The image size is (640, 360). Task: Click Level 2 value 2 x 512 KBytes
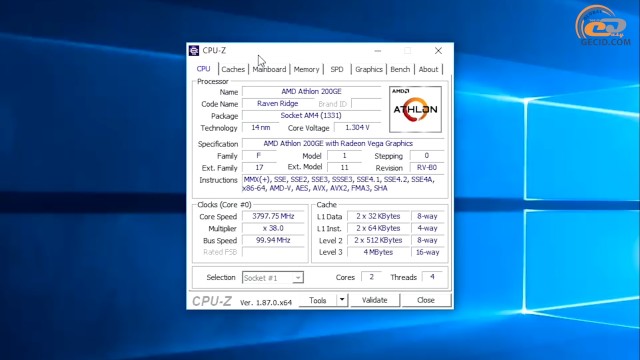[x=378, y=240]
